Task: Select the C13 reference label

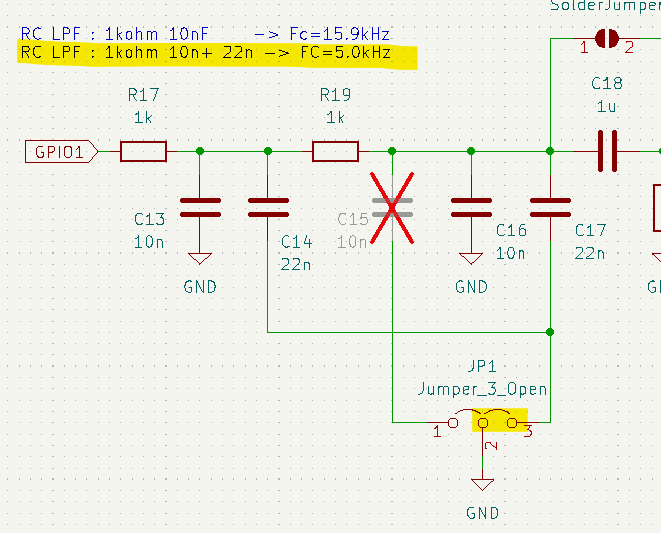Action: pos(149,219)
